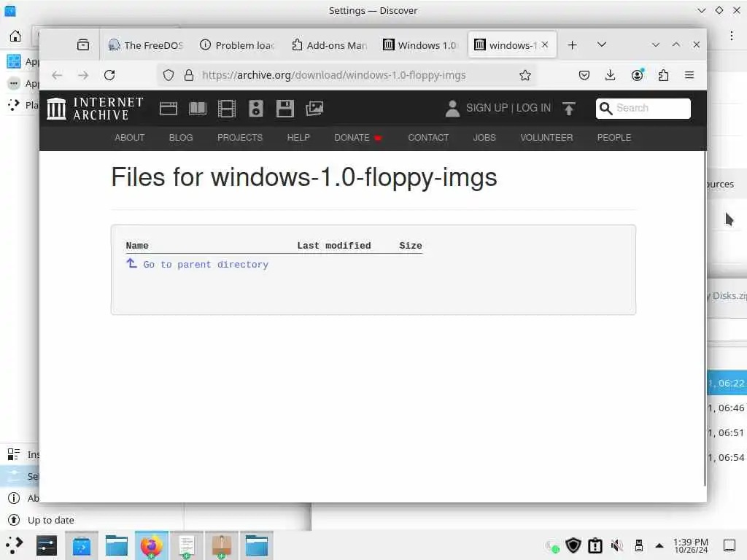Go forward in browser history
The height and width of the screenshot is (560, 747).
(x=83, y=75)
